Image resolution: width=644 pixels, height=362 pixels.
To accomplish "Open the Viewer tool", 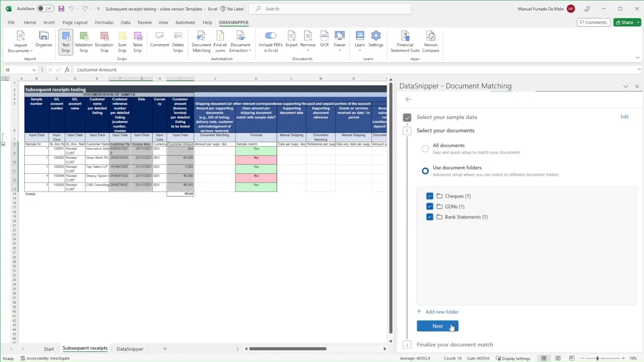I will click(x=340, y=41).
